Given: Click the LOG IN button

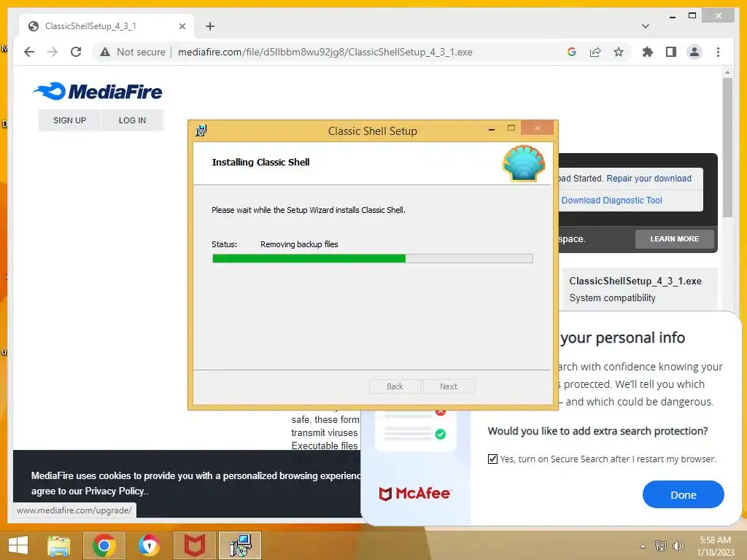Looking at the screenshot, I should coord(133,120).
